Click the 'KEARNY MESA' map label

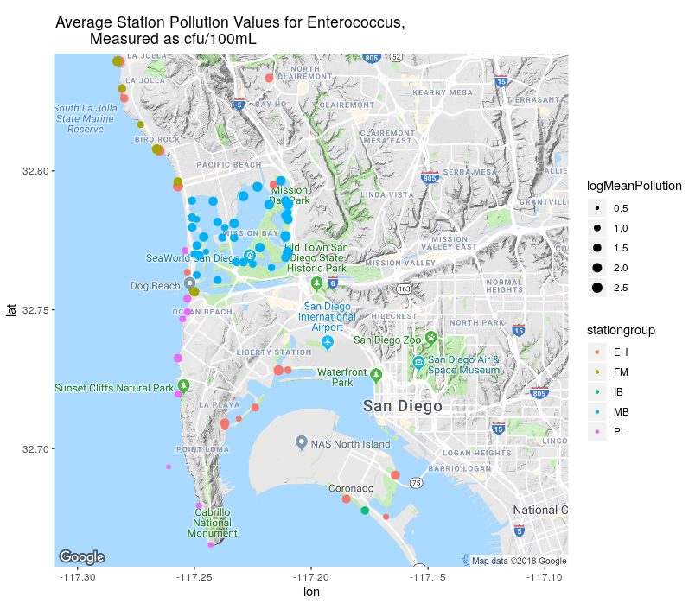coord(443,92)
